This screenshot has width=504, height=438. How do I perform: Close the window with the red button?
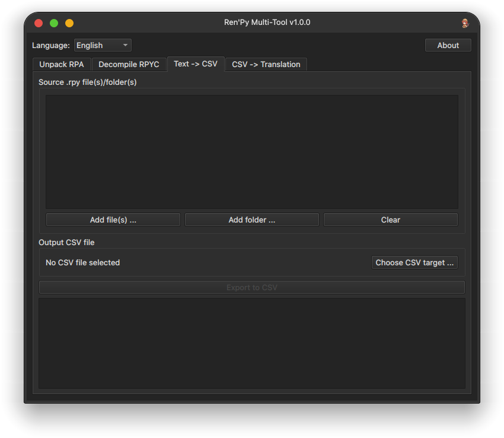(39, 23)
